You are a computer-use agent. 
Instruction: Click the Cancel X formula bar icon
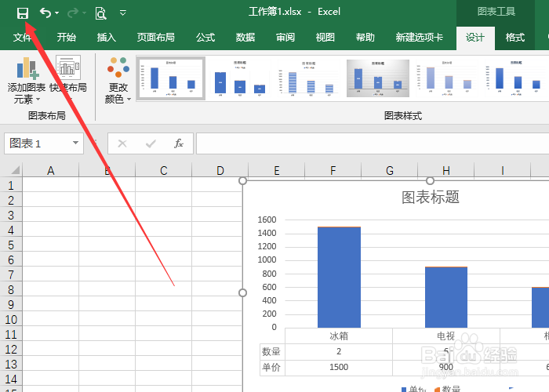[x=122, y=143]
